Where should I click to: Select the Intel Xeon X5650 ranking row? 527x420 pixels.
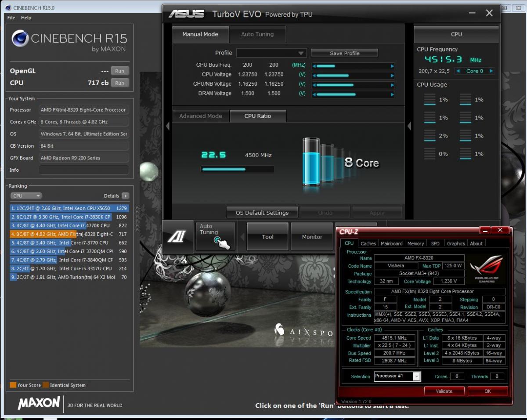click(x=69, y=208)
